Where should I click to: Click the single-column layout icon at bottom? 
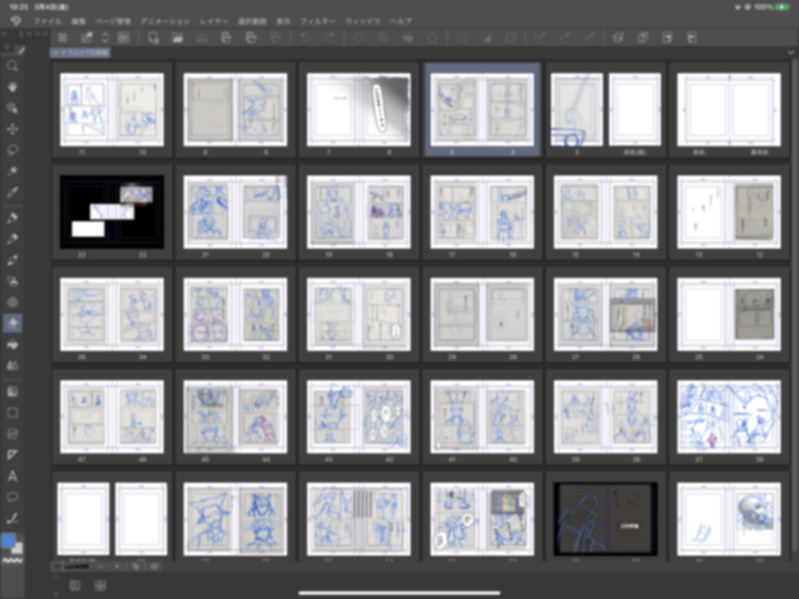point(75,586)
